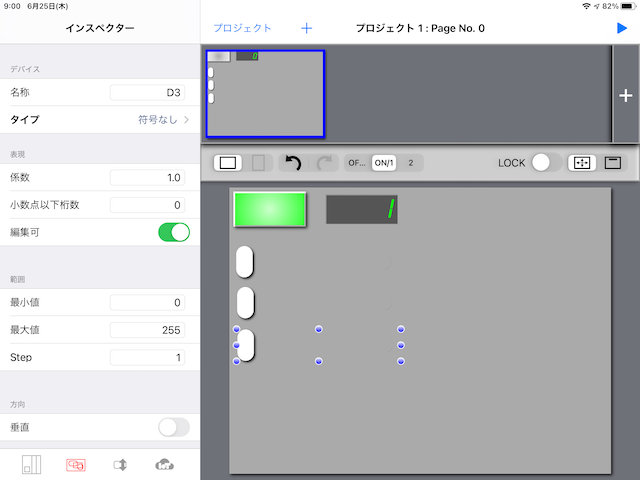
Task: Select Page No. 0 thumbnail
Action: (265, 94)
